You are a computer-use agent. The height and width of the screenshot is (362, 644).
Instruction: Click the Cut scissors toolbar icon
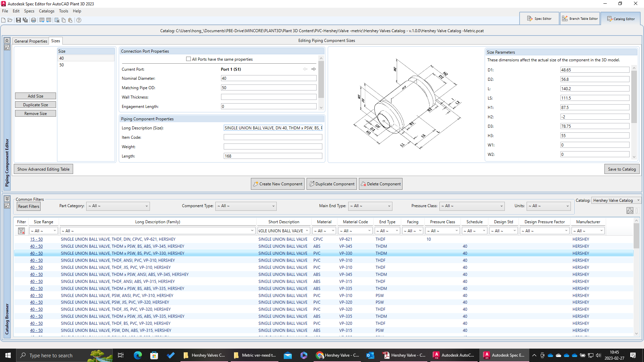point(57,20)
